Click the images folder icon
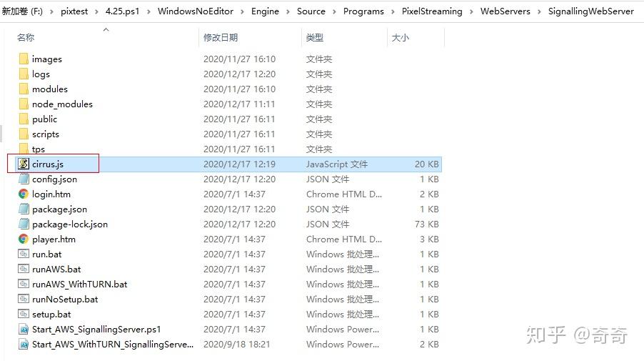This screenshot has height=361, width=644. 24,59
